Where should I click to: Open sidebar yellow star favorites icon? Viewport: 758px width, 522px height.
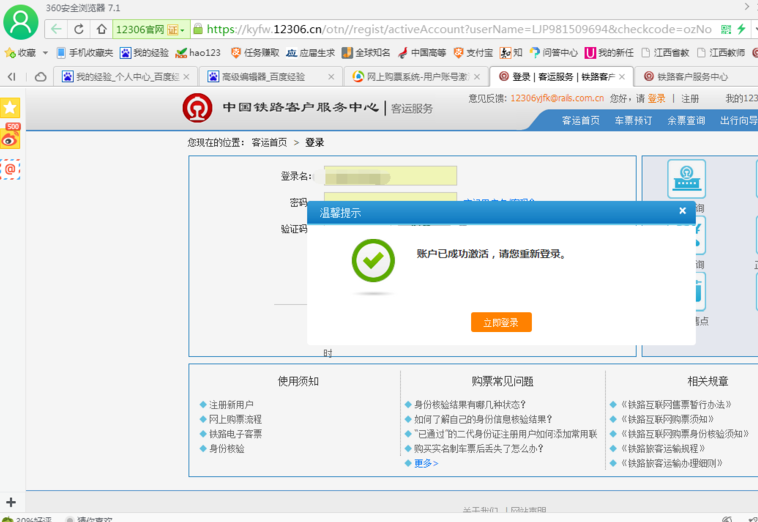[x=10, y=108]
